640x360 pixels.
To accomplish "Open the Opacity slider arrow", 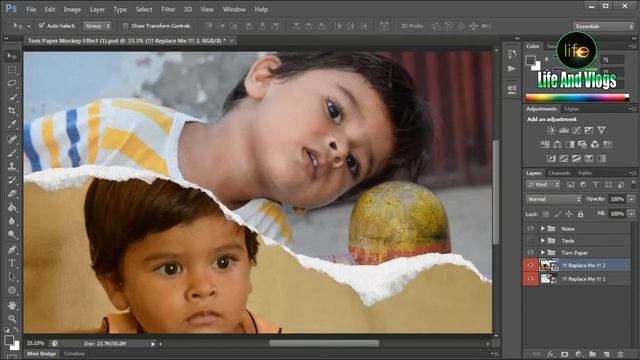I will [631, 199].
